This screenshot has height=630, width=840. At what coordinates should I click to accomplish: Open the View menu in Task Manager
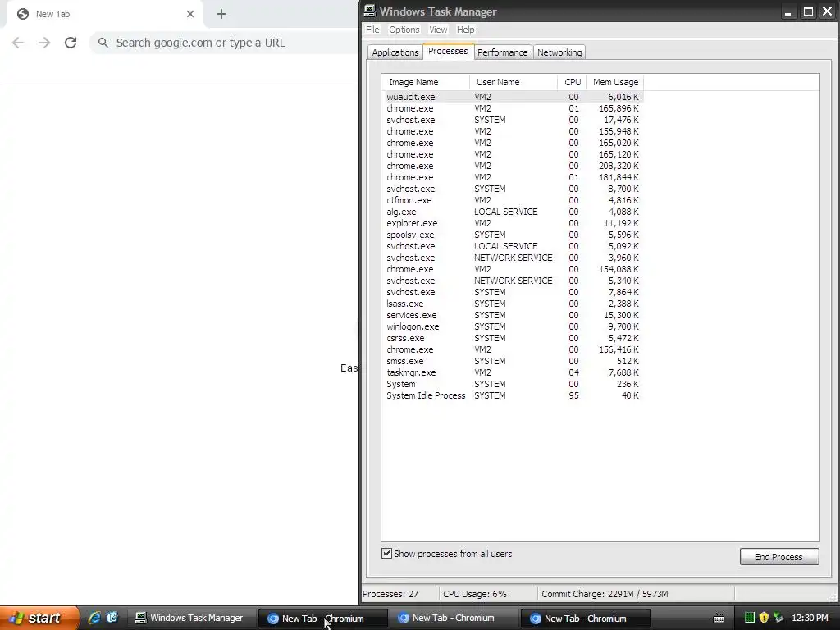point(438,30)
